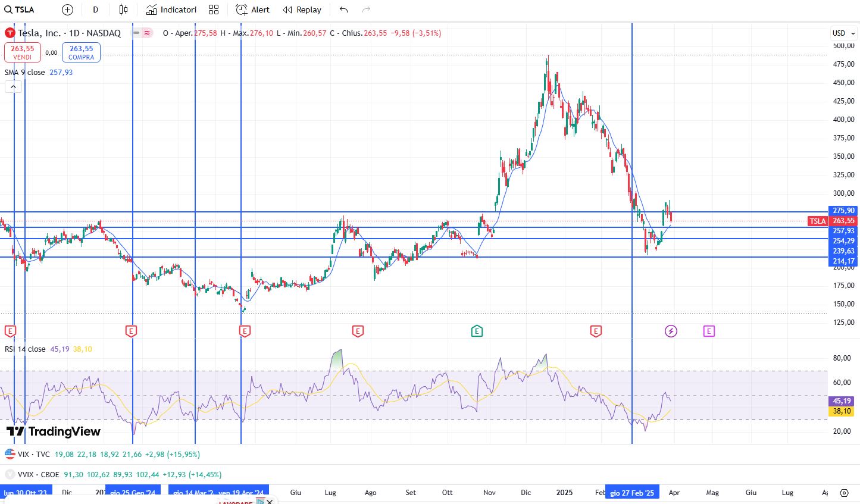Create an Alert from the toolbar

point(253,10)
